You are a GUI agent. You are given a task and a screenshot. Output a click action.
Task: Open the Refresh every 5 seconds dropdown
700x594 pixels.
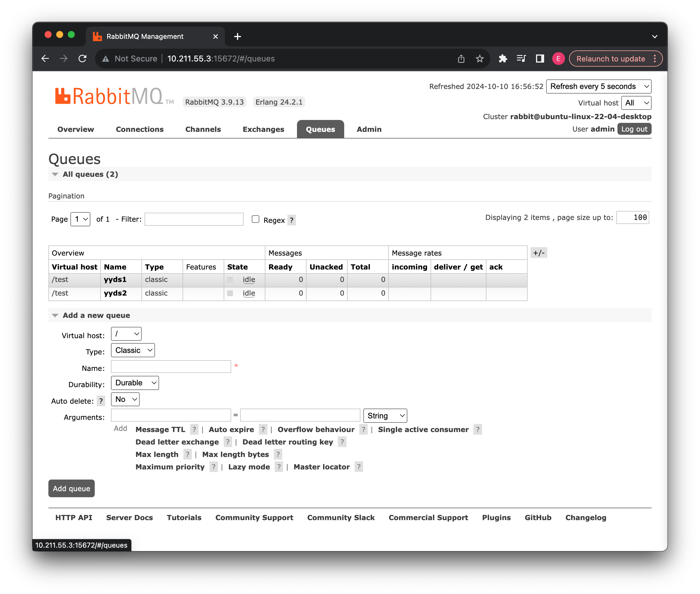pos(598,87)
